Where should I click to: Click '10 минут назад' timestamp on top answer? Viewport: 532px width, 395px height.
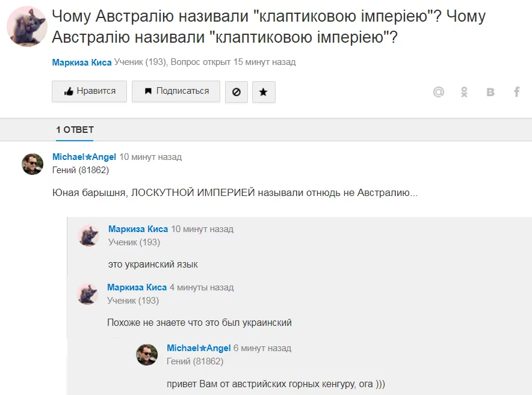(150, 157)
